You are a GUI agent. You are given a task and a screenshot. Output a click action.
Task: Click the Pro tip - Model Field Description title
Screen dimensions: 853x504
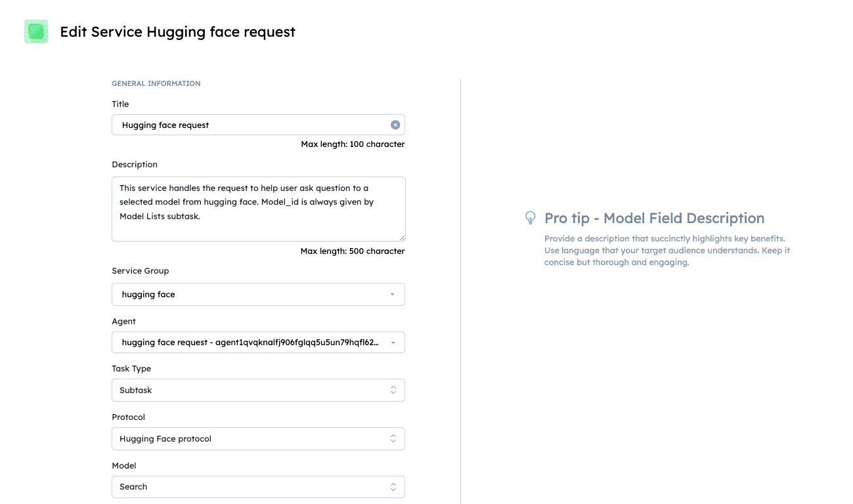(655, 219)
